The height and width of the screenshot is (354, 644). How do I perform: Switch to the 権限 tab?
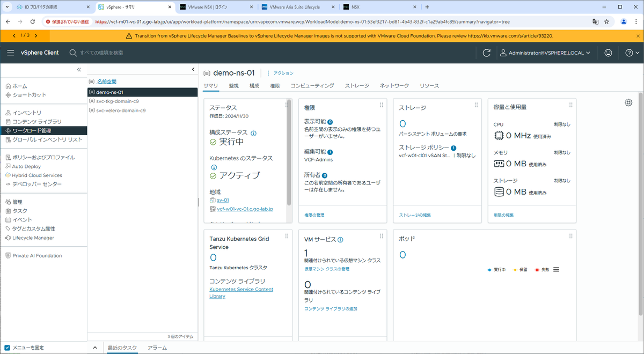(x=275, y=86)
